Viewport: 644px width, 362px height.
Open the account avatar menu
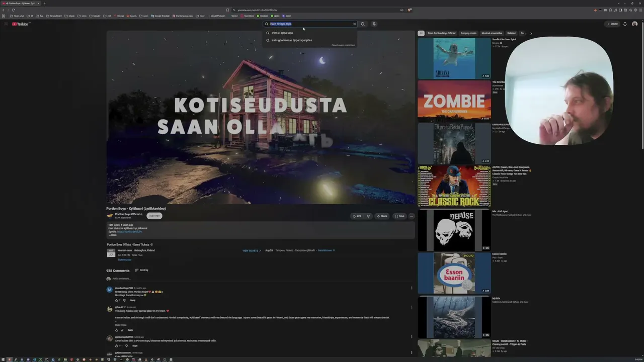click(634, 24)
